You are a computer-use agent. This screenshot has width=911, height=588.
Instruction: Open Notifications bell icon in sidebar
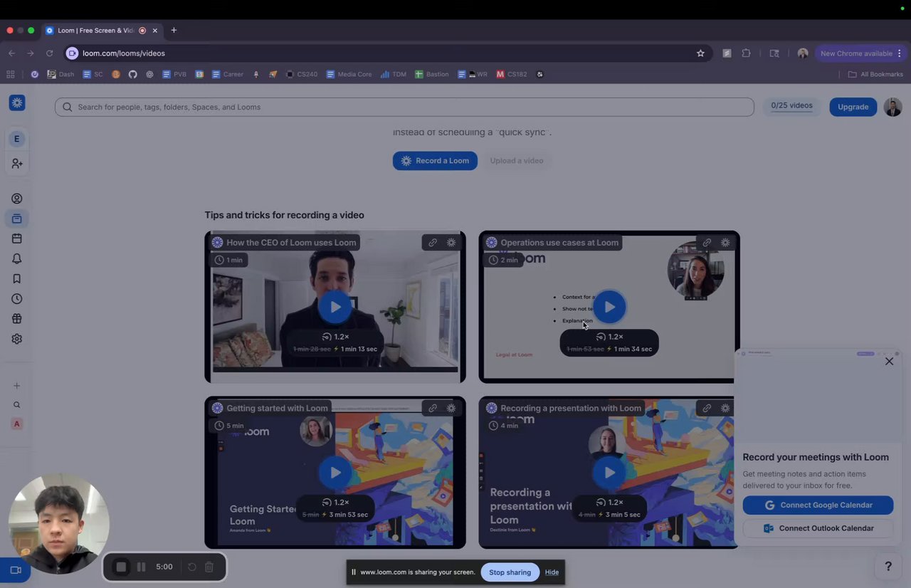coord(17,258)
